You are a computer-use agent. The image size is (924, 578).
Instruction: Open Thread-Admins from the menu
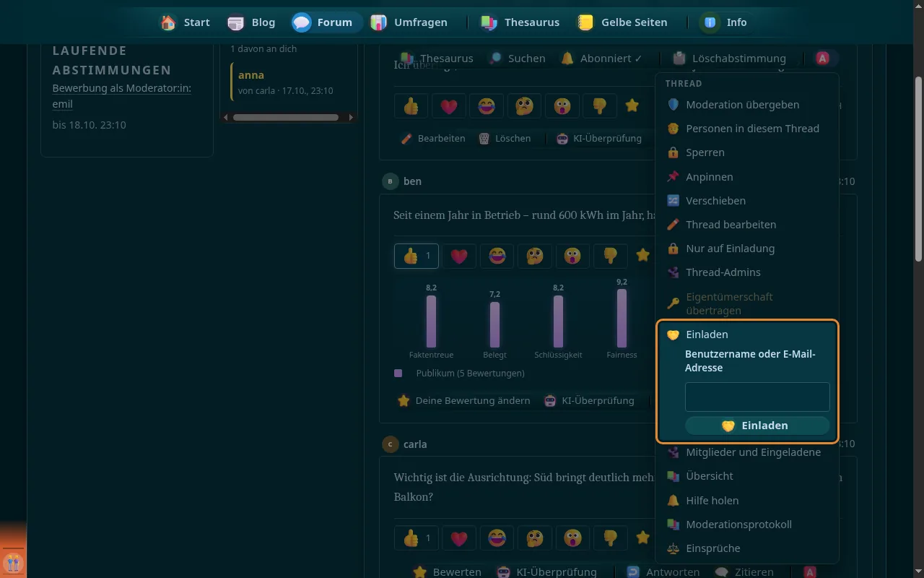point(746,272)
